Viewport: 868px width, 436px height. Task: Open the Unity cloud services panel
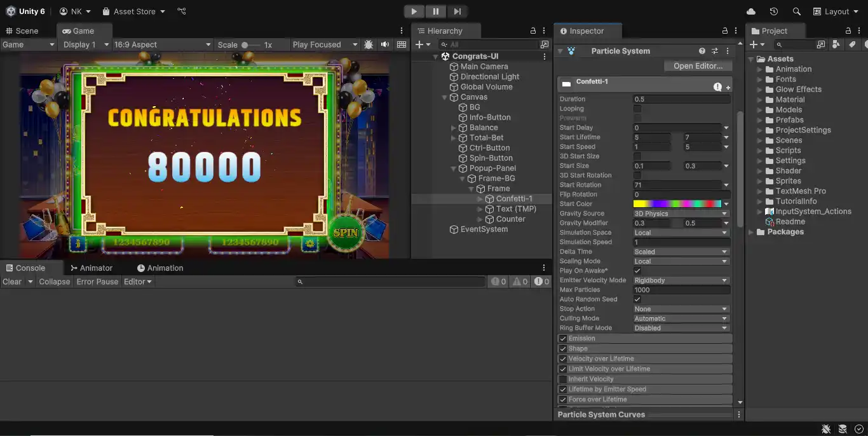[750, 11]
